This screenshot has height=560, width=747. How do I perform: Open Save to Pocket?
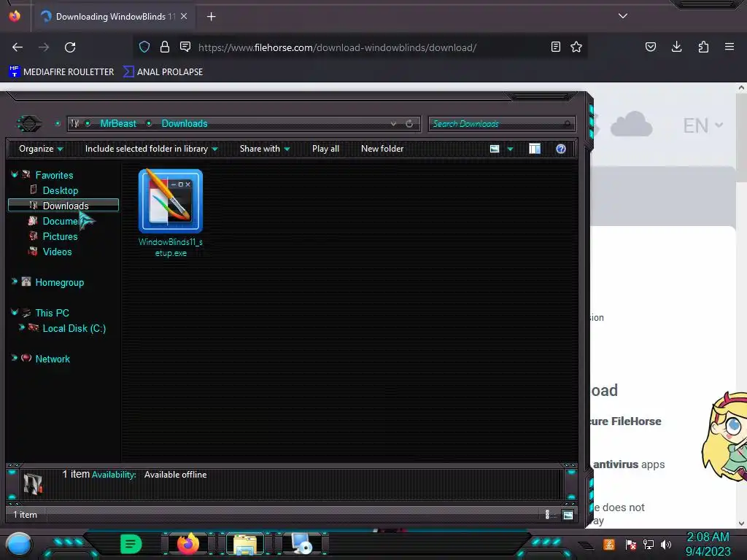[650, 47]
